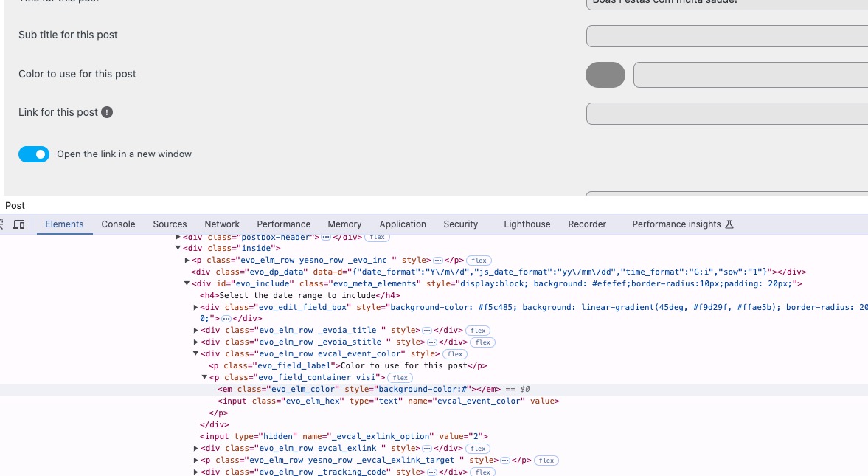868x476 pixels.
Task: Expand the evcal_exlink row node
Action: [x=195, y=448]
